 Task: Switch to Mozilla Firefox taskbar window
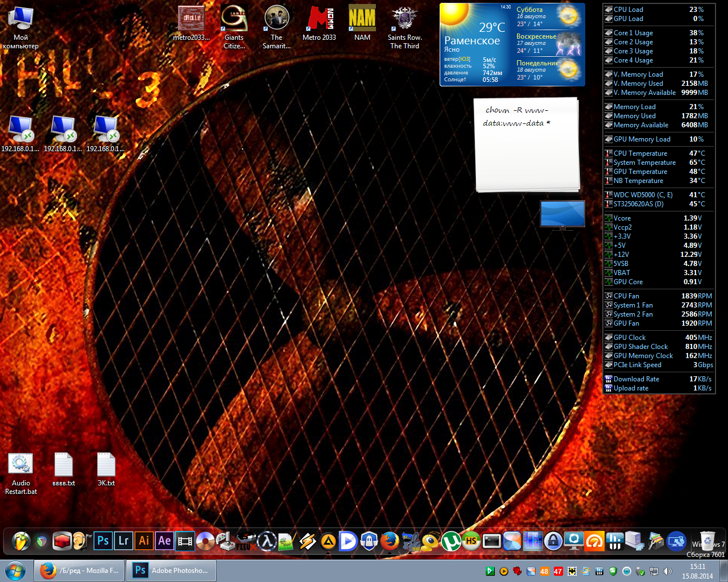click(80, 570)
